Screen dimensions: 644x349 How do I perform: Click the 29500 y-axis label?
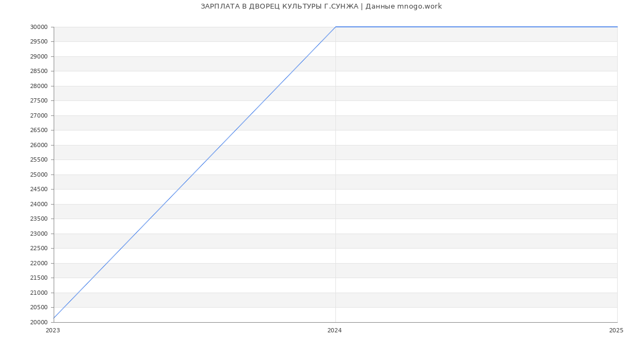click(x=39, y=42)
